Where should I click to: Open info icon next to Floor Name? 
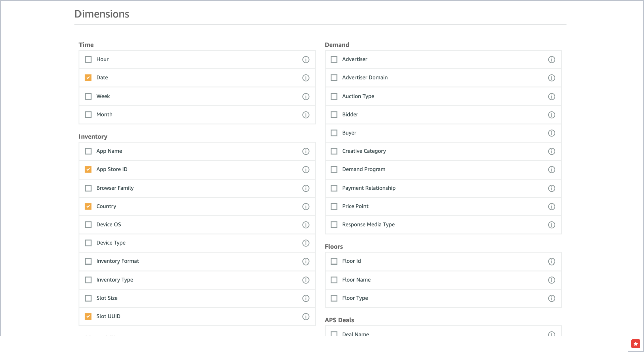click(551, 280)
